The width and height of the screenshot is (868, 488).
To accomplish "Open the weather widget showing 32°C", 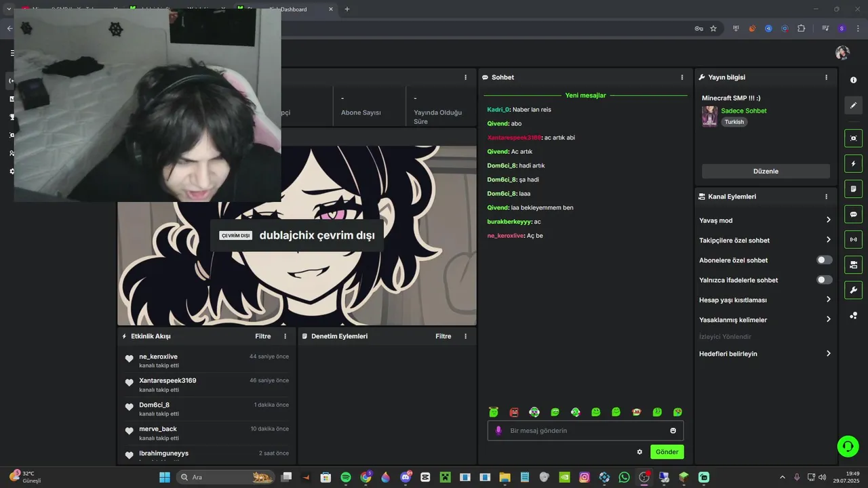I will (26, 477).
